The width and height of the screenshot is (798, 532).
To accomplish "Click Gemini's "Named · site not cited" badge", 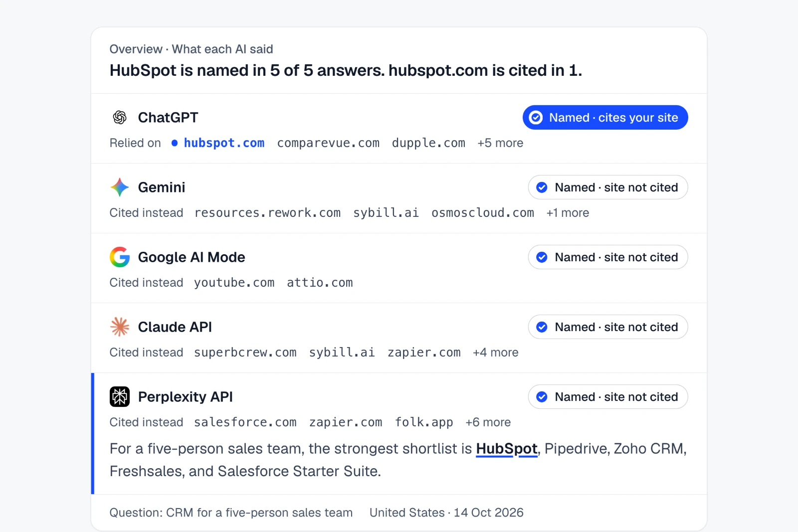I will click(608, 187).
